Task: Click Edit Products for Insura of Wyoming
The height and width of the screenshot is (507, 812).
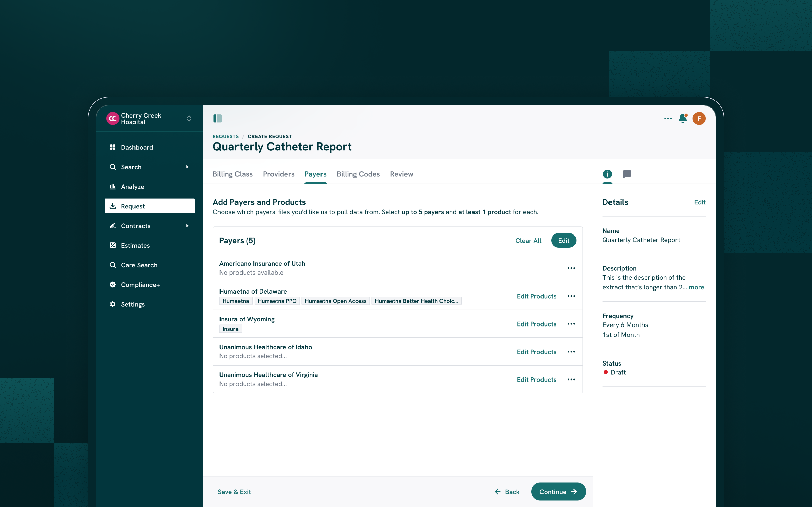Action: tap(536, 324)
